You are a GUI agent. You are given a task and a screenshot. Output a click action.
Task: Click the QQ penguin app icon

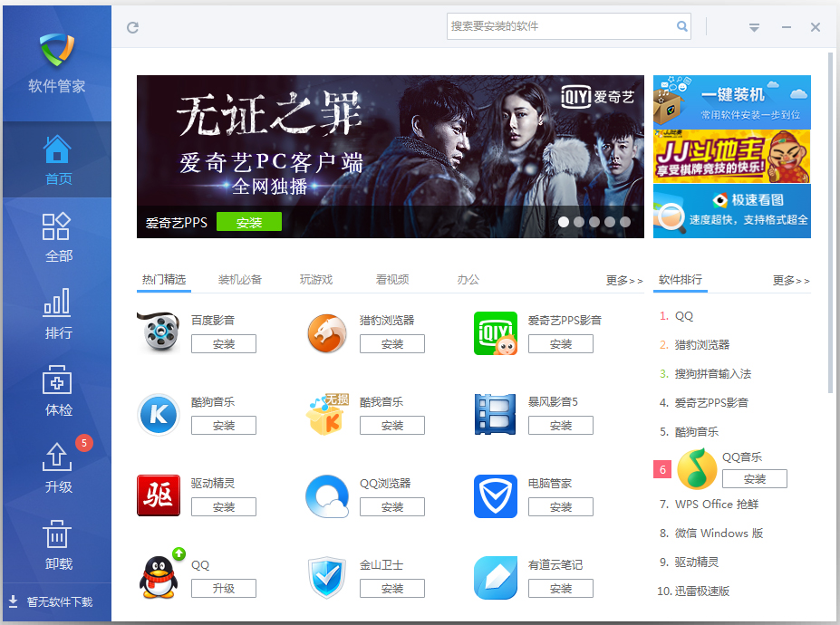point(159,577)
